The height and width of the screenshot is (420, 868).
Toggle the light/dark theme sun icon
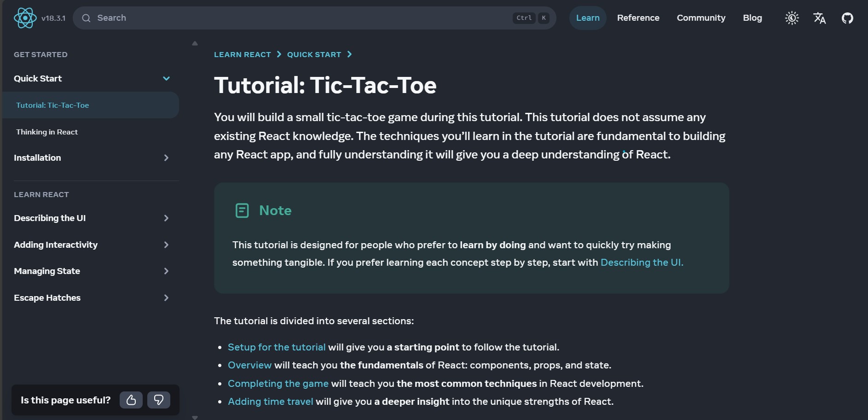click(x=792, y=18)
